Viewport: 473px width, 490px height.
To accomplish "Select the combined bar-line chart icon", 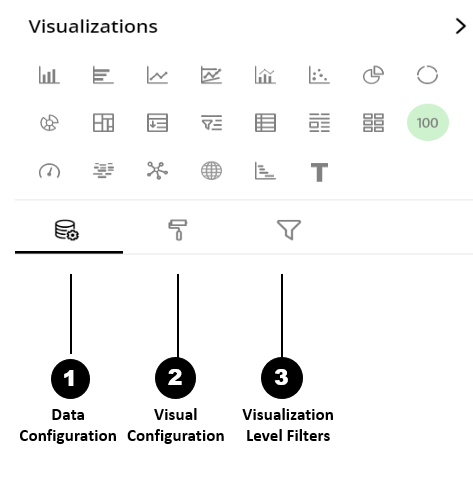I will [265, 75].
